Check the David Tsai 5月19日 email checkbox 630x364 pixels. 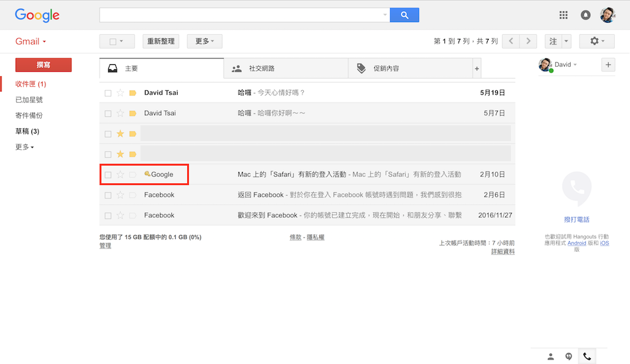[108, 93]
